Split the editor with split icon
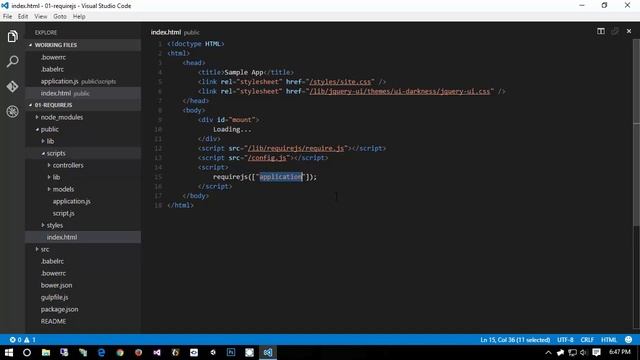This screenshot has height=360, width=640. coord(601,31)
